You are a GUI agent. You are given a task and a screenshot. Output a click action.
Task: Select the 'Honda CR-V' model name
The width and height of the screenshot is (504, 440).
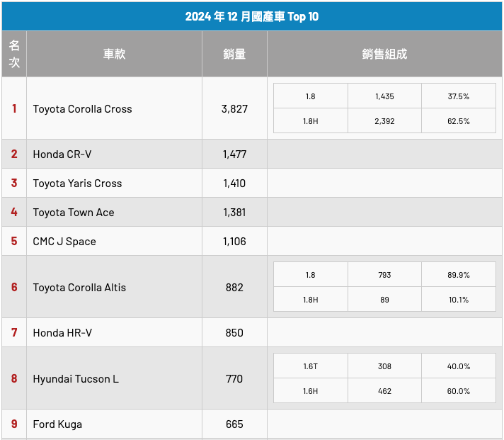coord(62,154)
